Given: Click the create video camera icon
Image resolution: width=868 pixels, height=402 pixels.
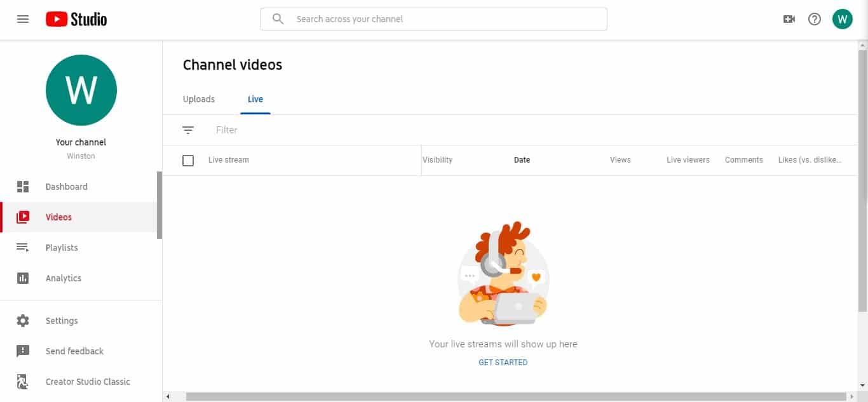Looking at the screenshot, I should [789, 19].
